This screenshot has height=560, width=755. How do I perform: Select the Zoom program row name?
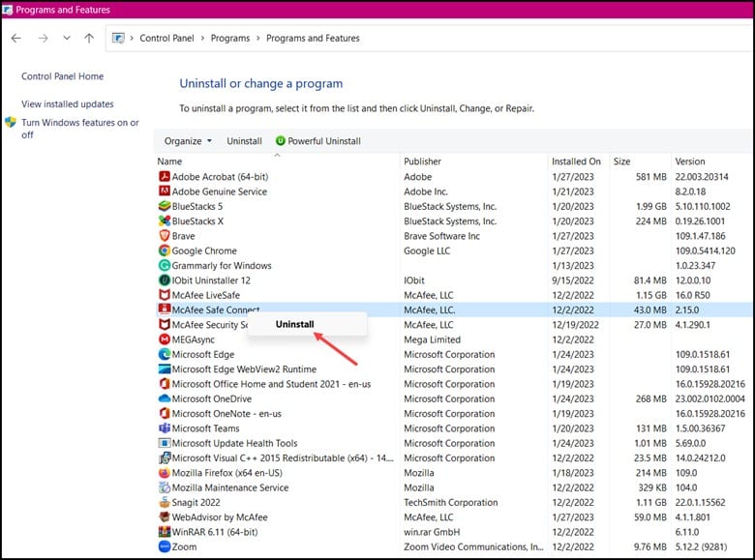click(x=185, y=546)
